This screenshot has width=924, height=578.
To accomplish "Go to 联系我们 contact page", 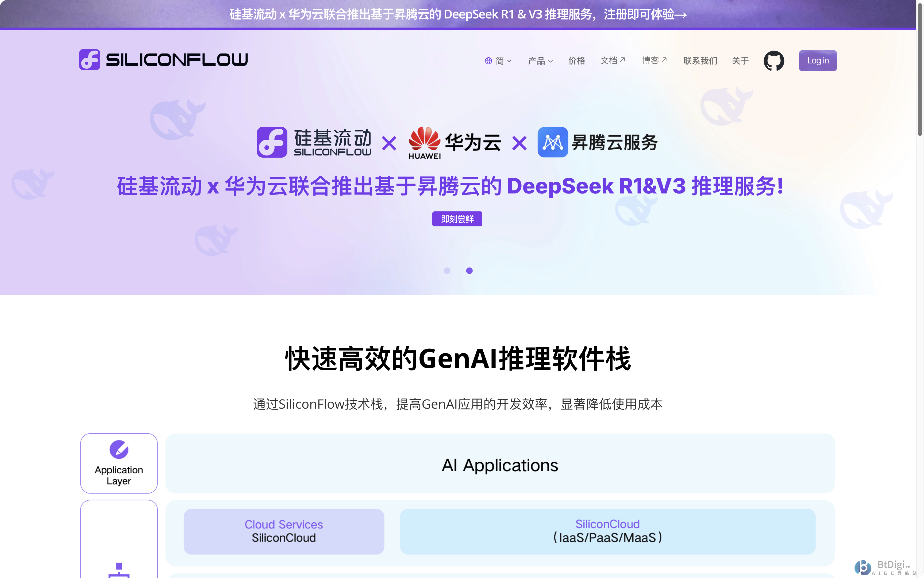I will (700, 61).
